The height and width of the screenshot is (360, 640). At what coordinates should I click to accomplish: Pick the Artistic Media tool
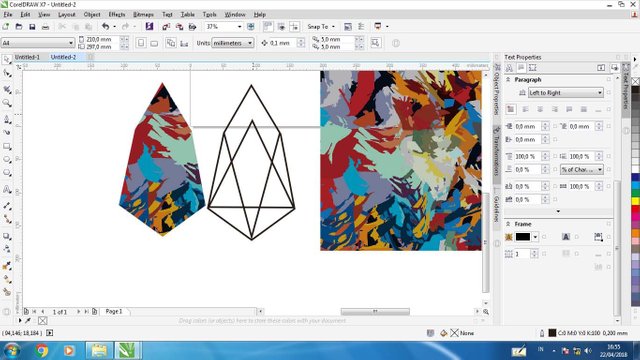7,132
